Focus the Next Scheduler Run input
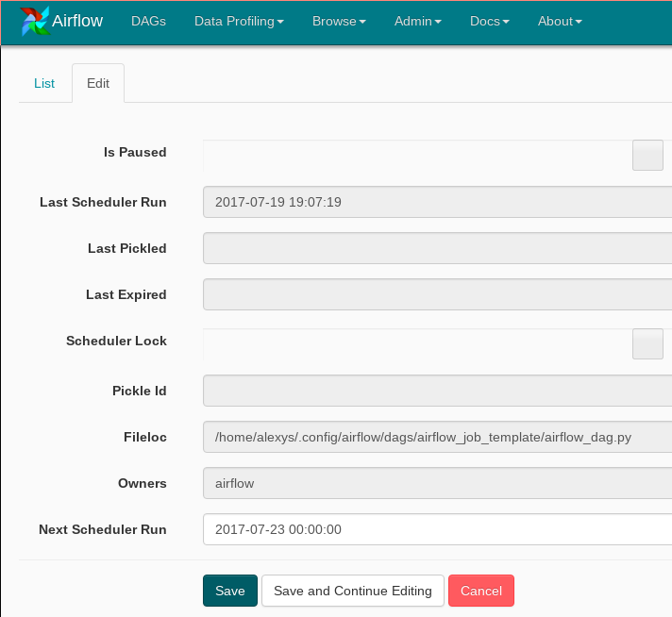 coord(438,529)
